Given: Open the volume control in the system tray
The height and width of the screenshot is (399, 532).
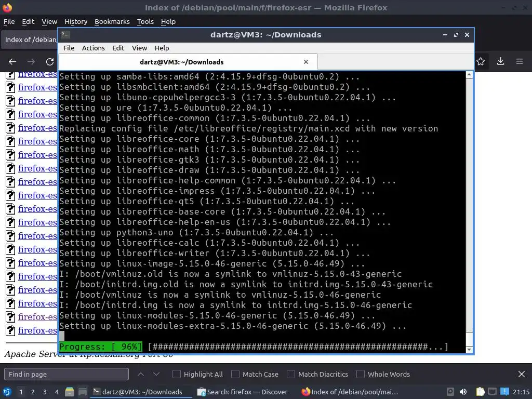Looking at the screenshot, I should click(463, 392).
